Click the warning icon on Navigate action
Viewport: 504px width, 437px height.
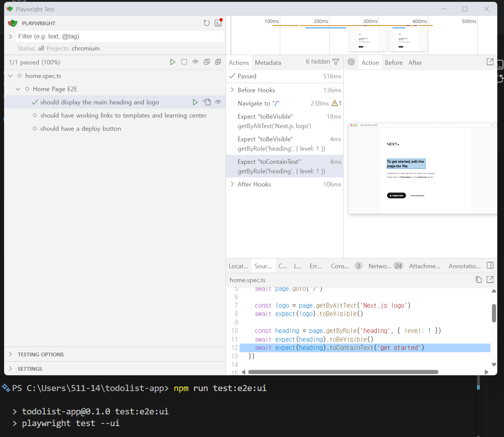(334, 103)
